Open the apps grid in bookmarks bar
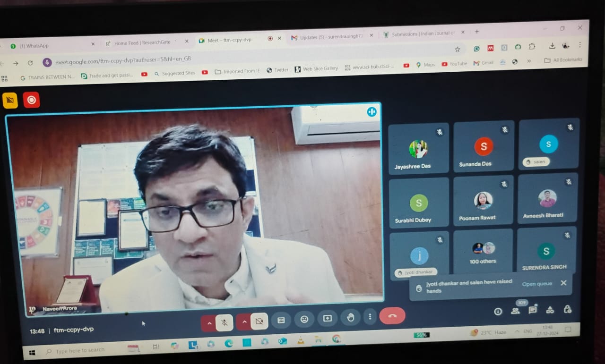605x364 pixels. pyautogui.click(x=4, y=78)
